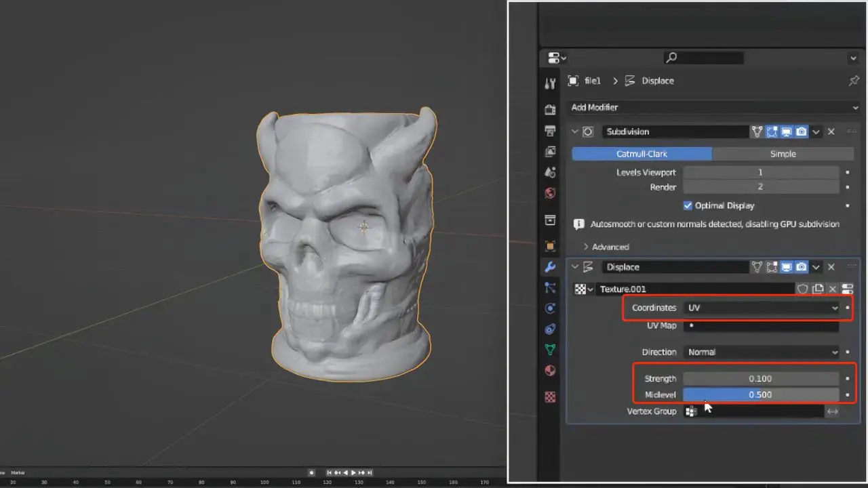The image size is (868, 488).
Task: Click the properties search field
Action: [x=703, y=58]
